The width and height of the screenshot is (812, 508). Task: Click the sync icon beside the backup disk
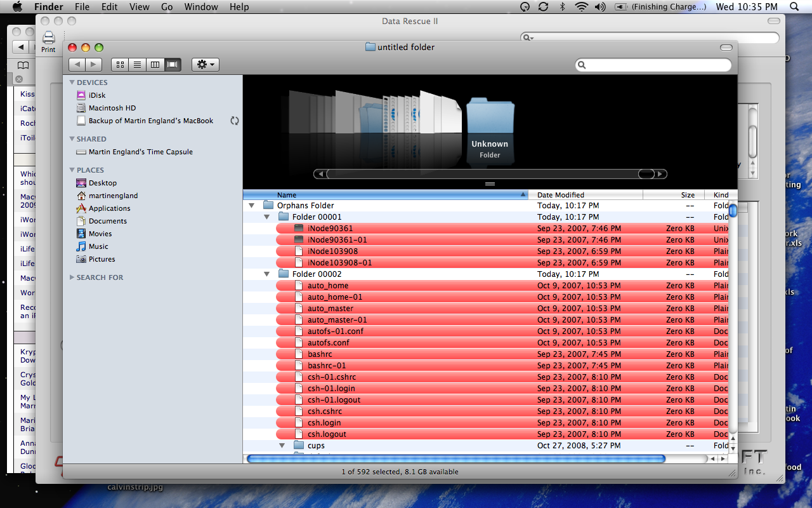(x=235, y=121)
